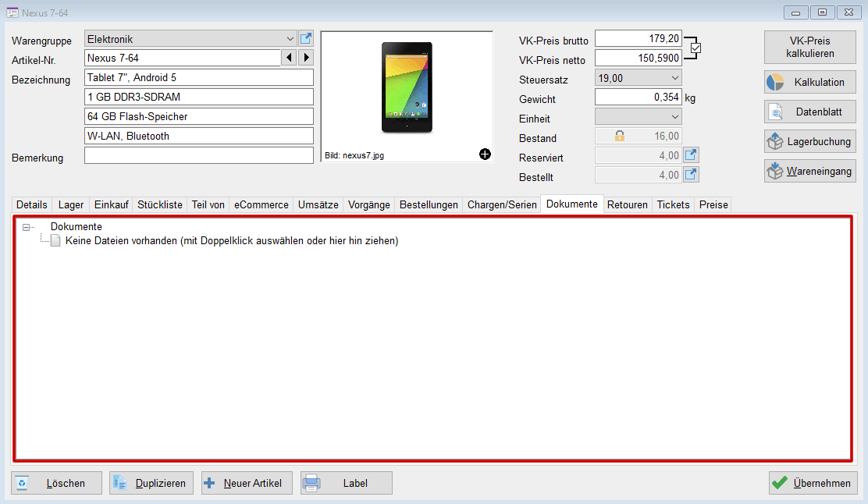Go to next article arrow
The height and width of the screenshot is (504, 868).
tap(306, 58)
